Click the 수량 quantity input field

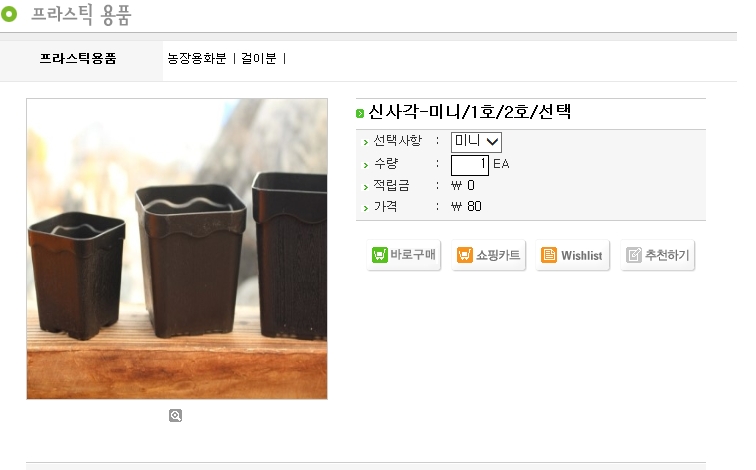470,165
